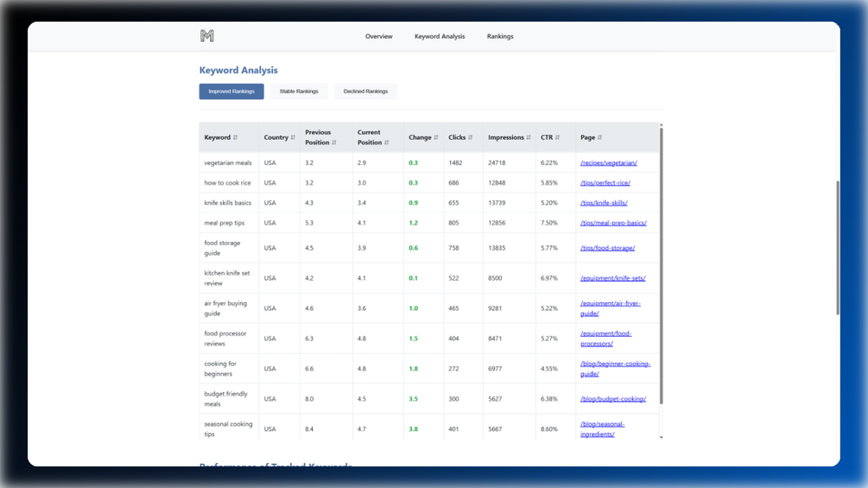Screen dimensions: 868x488
Task: Go to Keyword Analysis nav item
Action: pos(440,36)
